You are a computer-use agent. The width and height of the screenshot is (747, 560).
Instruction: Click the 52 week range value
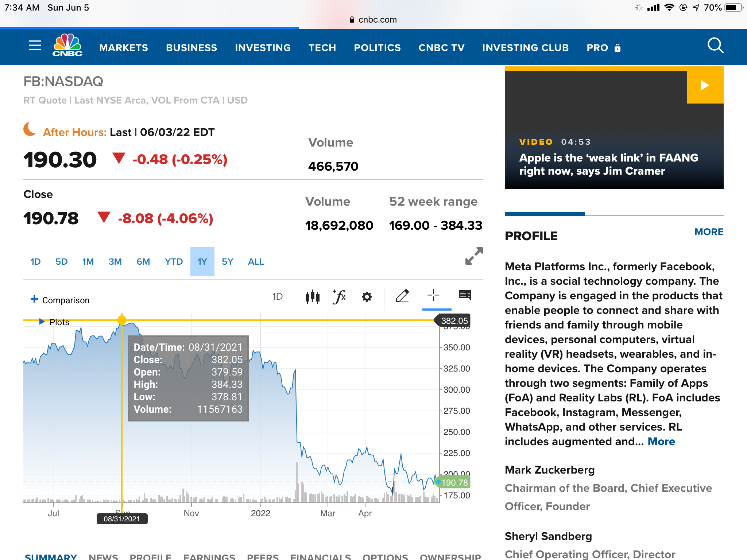click(x=436, y=225)
